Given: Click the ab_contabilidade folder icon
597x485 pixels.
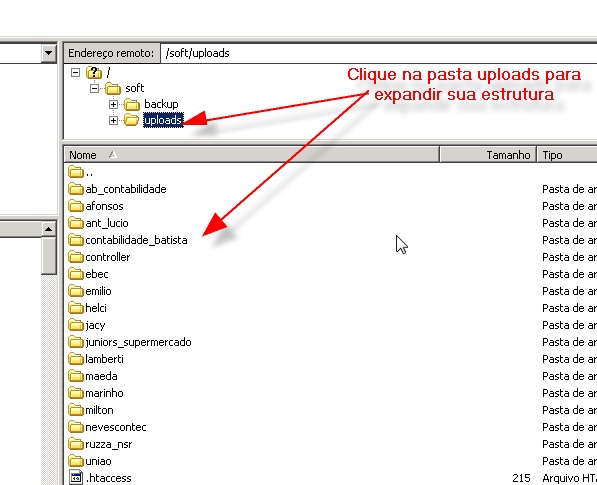Looking at the screenshot, I should click(x=76, y=189).
